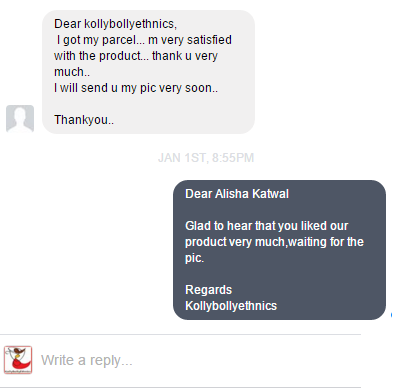This screenshot has width=399, height=388.
Task: Click the JAN 1ST, 8:55PM timestamp
Action: click(206, 158)
